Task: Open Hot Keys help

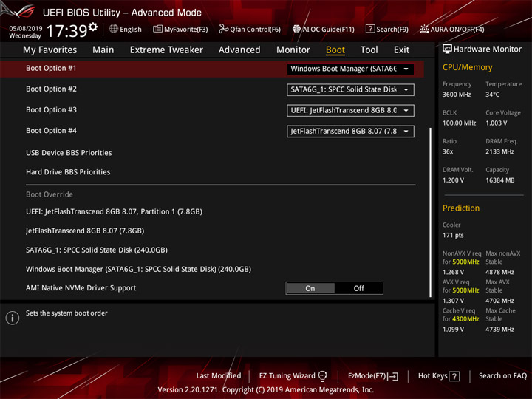Action: coord(432,376)
